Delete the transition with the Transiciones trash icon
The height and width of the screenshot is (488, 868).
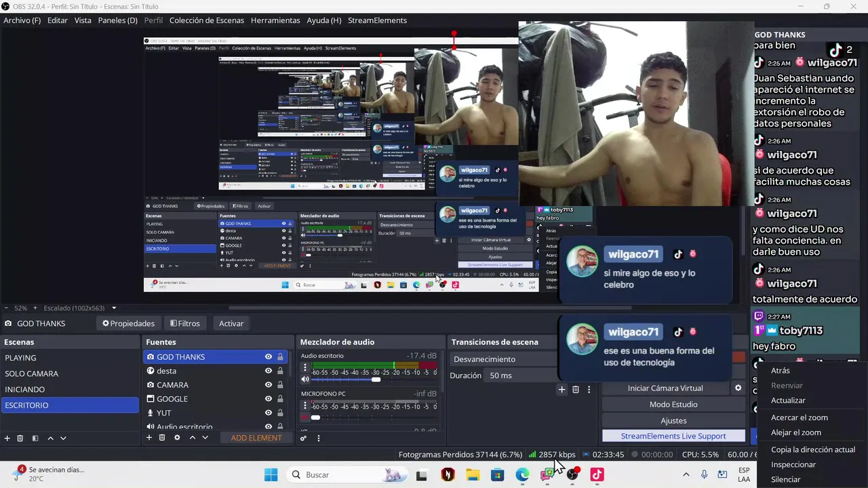[576, 389]
